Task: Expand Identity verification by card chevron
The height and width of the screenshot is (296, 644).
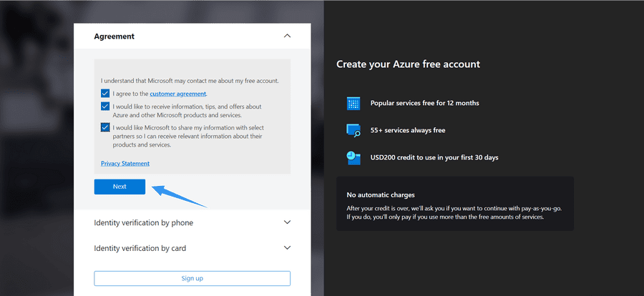Action: [287, 247]
